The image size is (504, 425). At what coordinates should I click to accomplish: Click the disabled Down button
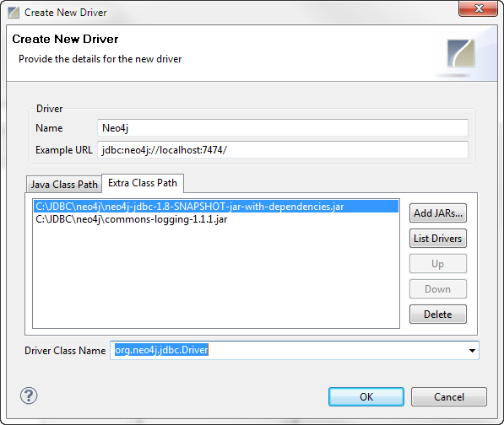tap(438, 289)
